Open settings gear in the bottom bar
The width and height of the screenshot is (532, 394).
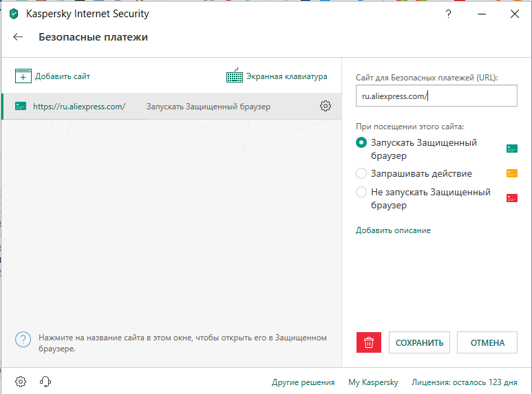(21, 382)
